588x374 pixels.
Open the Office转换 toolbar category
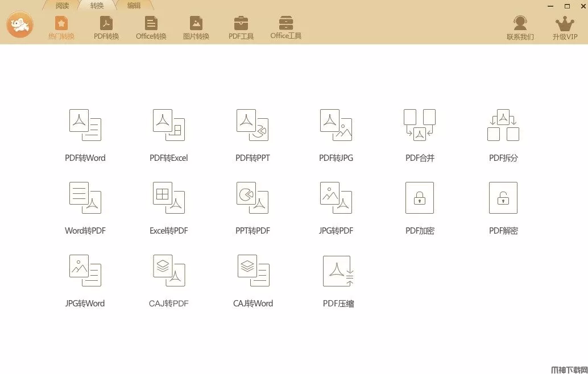[x=151, y=28]
